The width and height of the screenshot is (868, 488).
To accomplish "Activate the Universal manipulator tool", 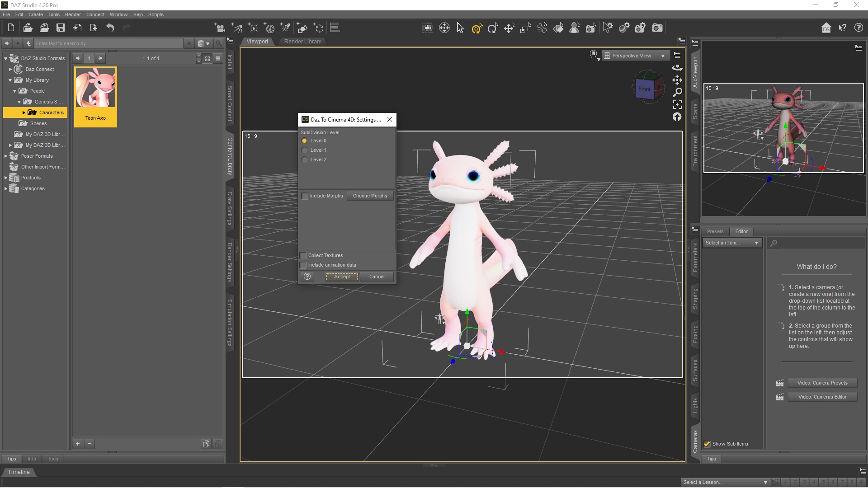I will (477, 28).
